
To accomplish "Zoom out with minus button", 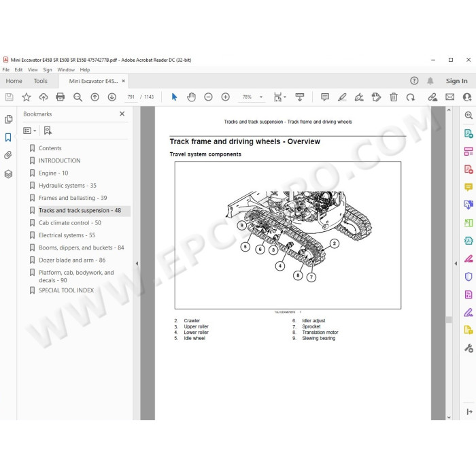I will [208, 97].
